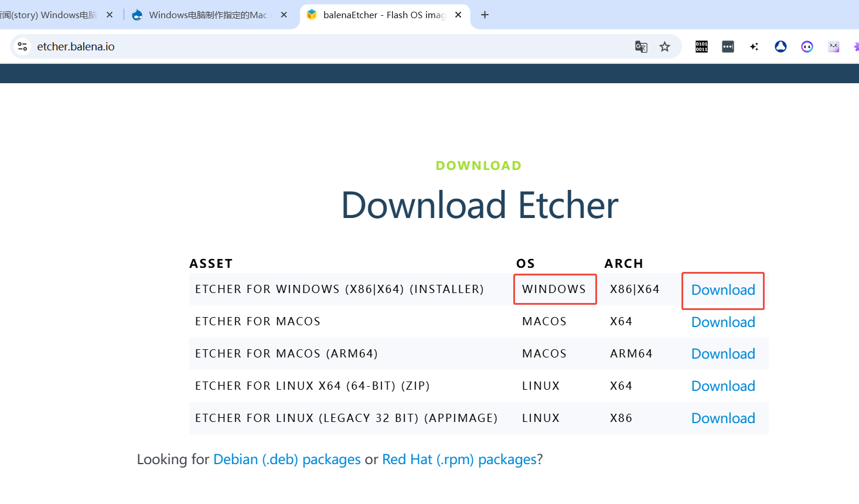Click the 'Download Etcher' heading
Screen dimensions: 859x504
(479, 205)
